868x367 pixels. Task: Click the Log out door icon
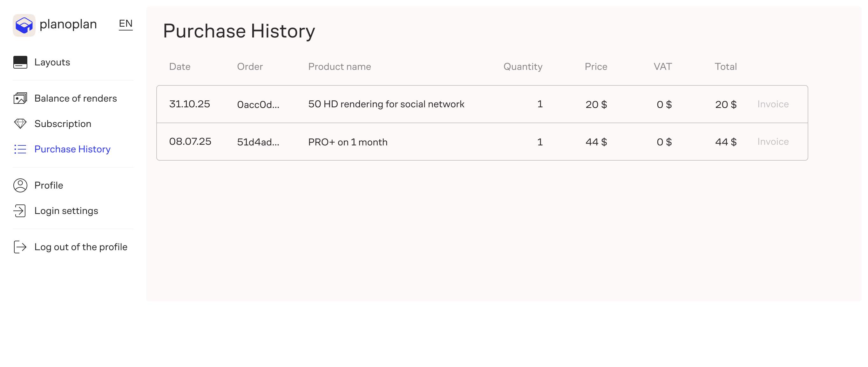coord(20,247)
